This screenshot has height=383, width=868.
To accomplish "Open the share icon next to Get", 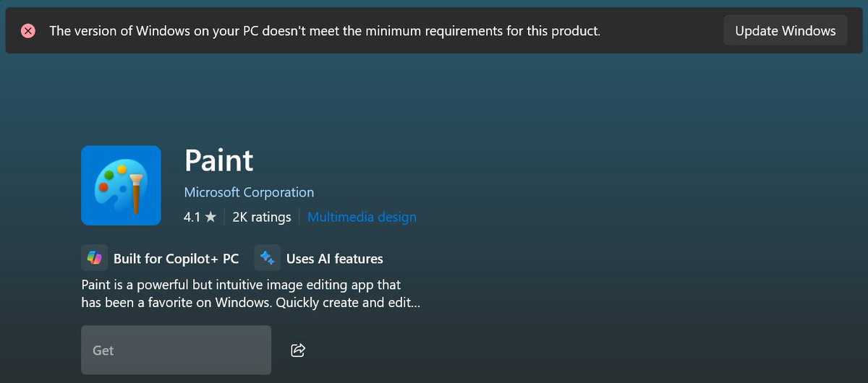I will click(x=298, y=350).
